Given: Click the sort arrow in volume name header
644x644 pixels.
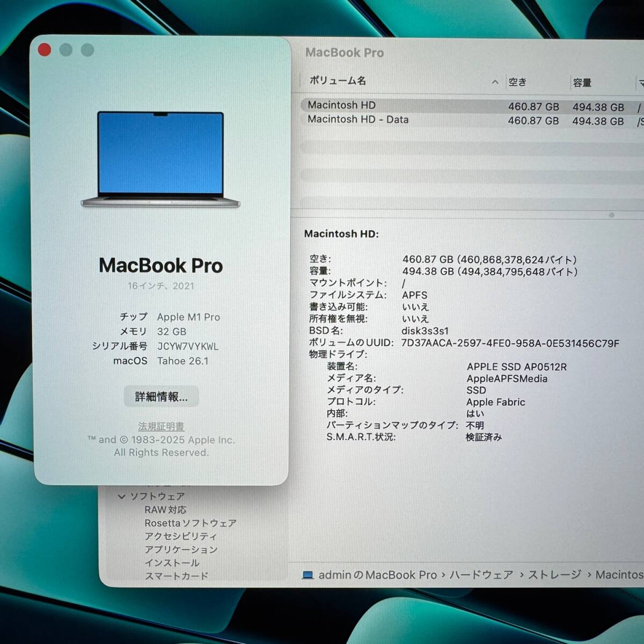Looking at the screenshot, I should [495, 82].
